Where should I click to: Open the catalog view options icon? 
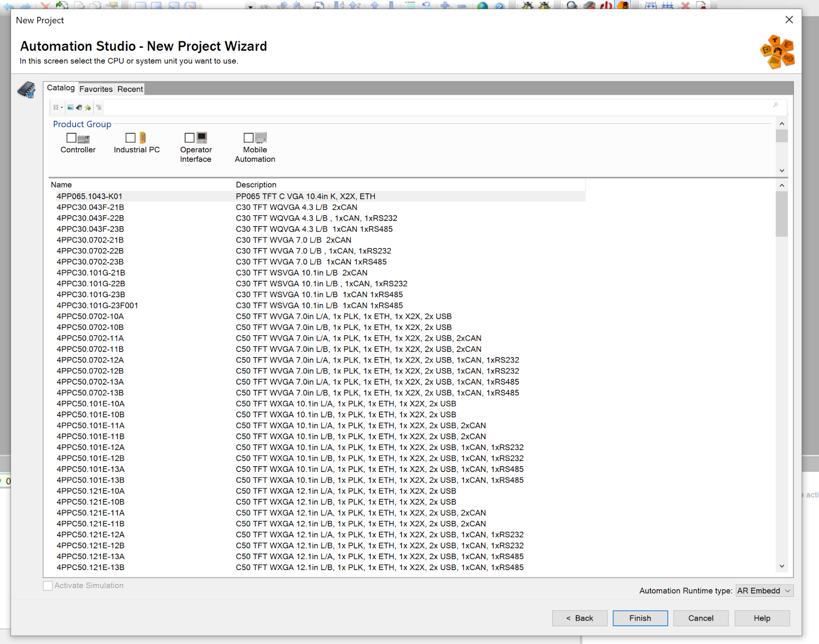click(x=55, y=108)
